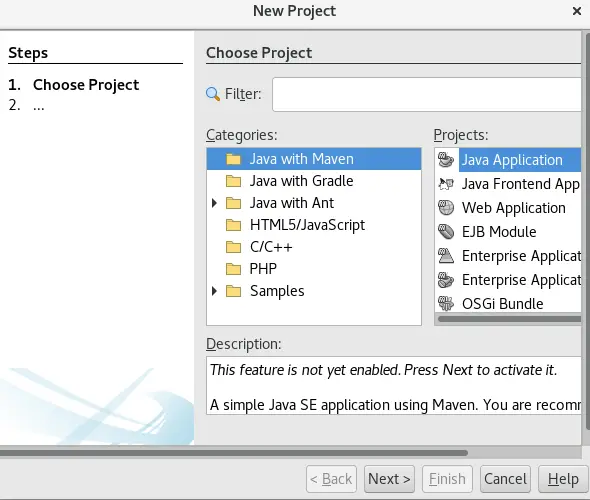
Task: Click the Filter magnifying glass icon
Action: [213, 94]
